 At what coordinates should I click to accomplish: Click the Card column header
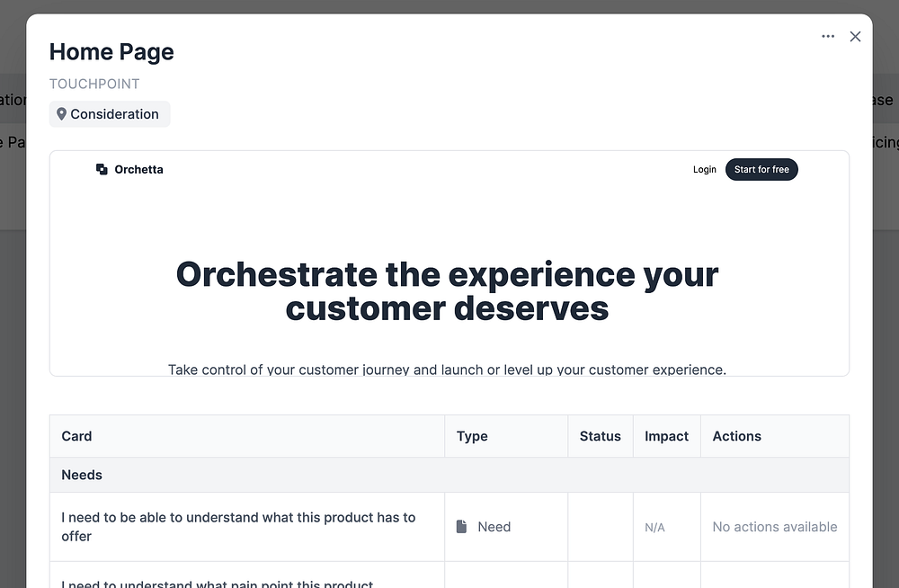click(x=76, y=436)
